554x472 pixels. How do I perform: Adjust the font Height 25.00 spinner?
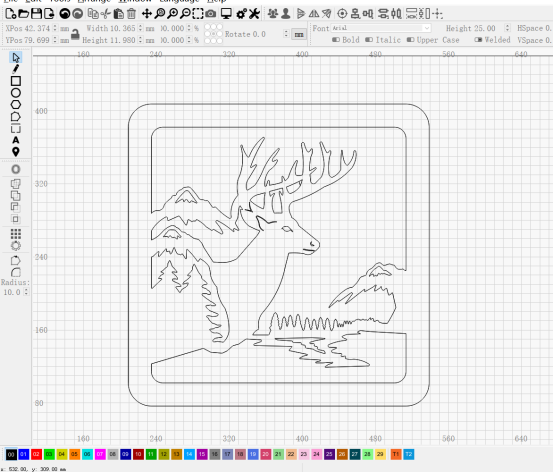point(507,28)
